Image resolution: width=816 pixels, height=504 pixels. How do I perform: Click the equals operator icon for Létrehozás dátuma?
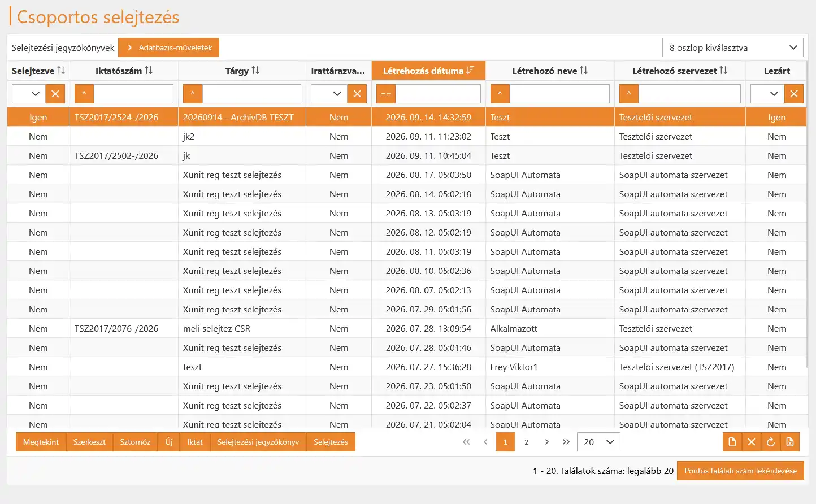pos(386,94)
